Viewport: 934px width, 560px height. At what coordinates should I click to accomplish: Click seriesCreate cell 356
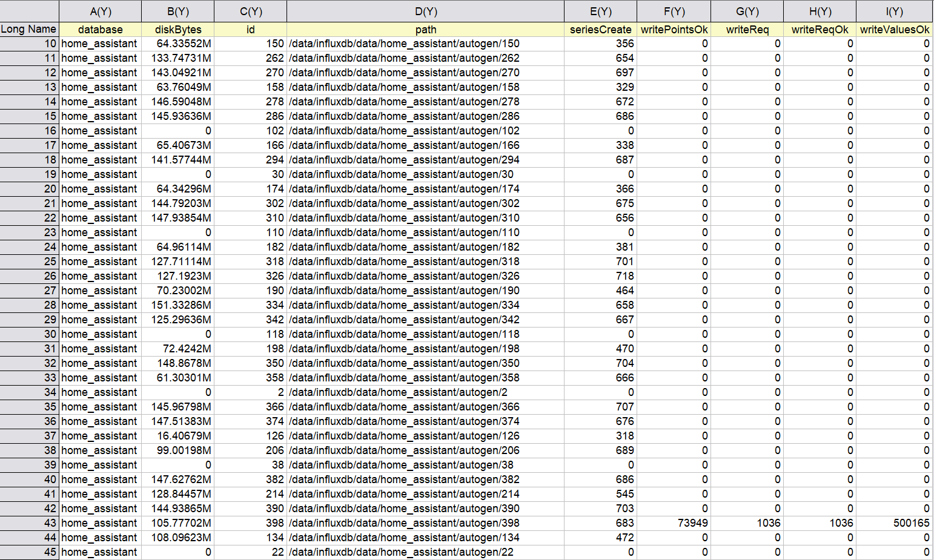point(600,44)
